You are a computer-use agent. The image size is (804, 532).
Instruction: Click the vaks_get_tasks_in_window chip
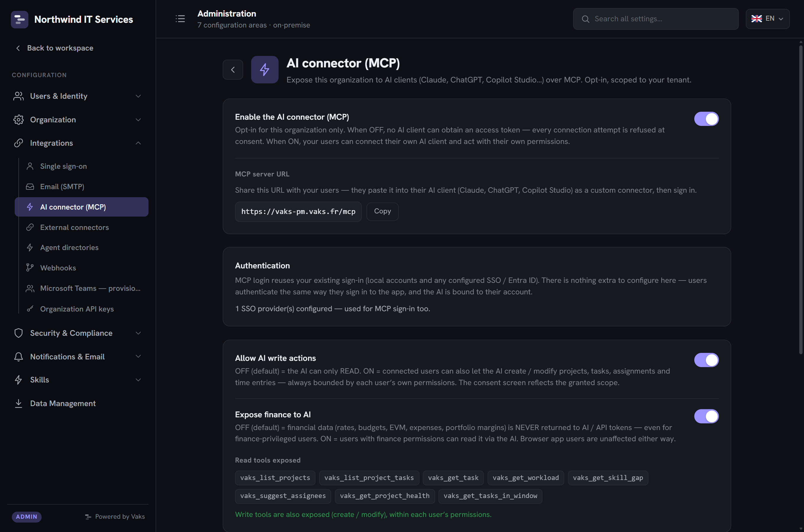coord(490,496)
